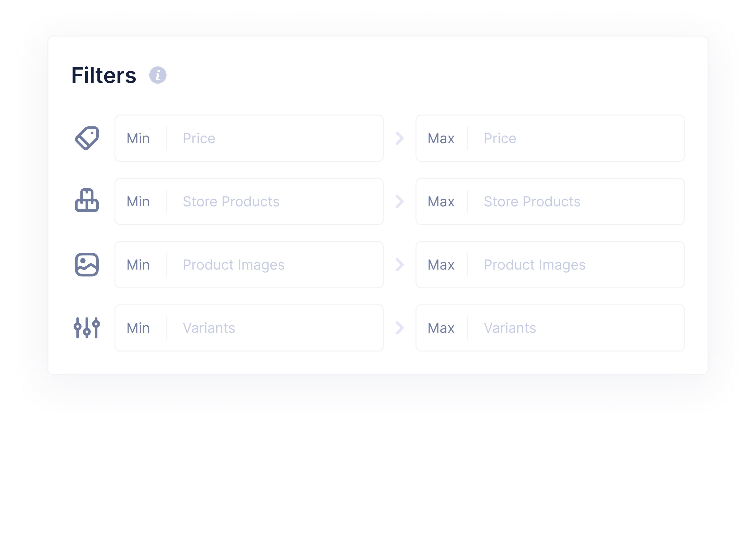
Task: Click the sliders icon beside Variants filter
Action: tap(87, 328)
